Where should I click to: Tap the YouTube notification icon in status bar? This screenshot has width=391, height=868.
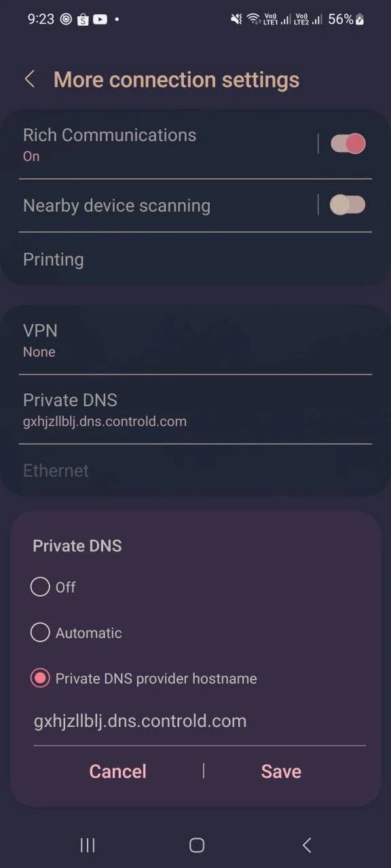[100, 20]
